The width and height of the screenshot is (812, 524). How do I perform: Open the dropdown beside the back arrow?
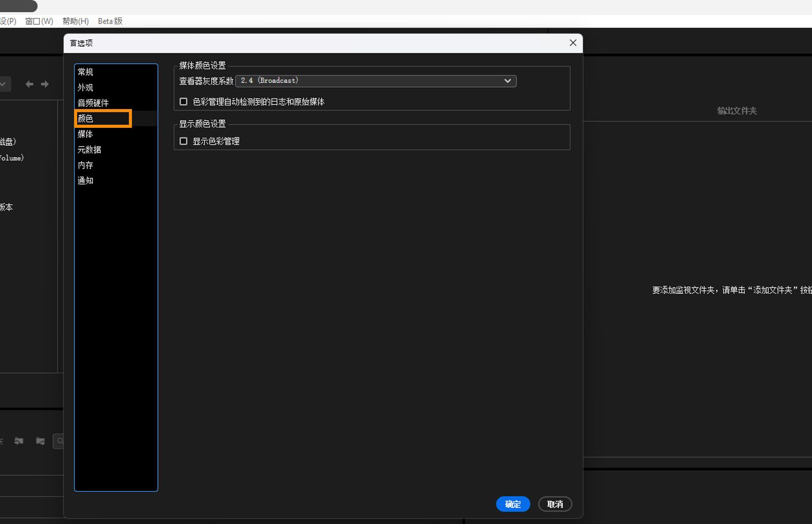tap(4, 84)
